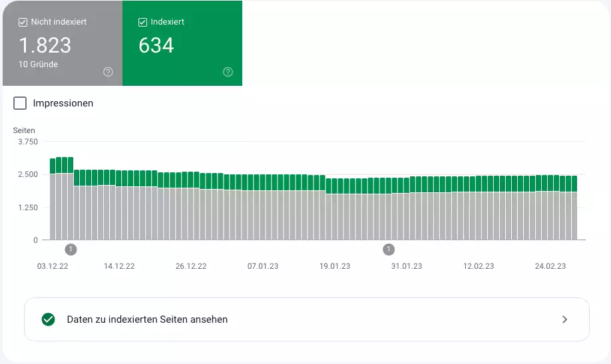Enable the Impressionen checkbox
The height and width of the screenshot is (364, 611).
(20, 103)
